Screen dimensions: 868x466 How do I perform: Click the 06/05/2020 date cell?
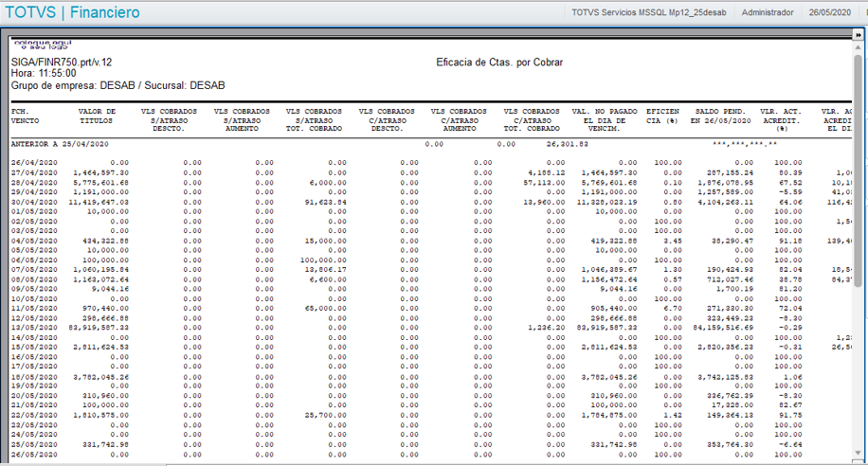34,260
